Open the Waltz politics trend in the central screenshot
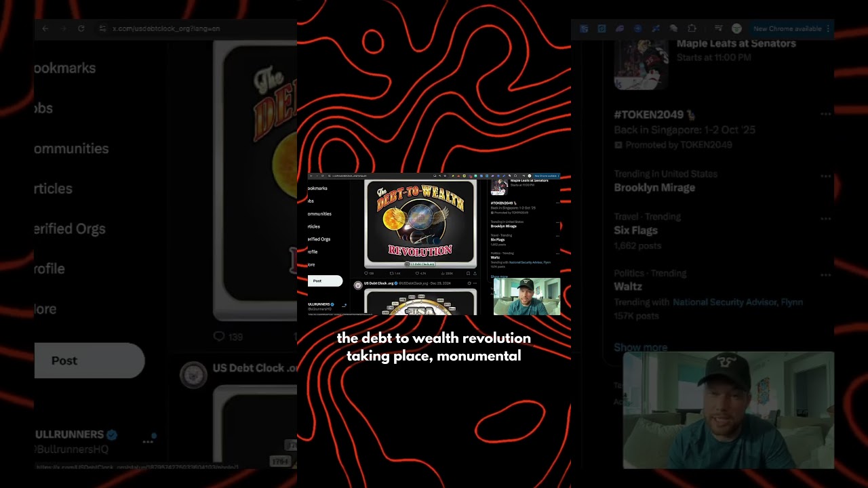 522,260
